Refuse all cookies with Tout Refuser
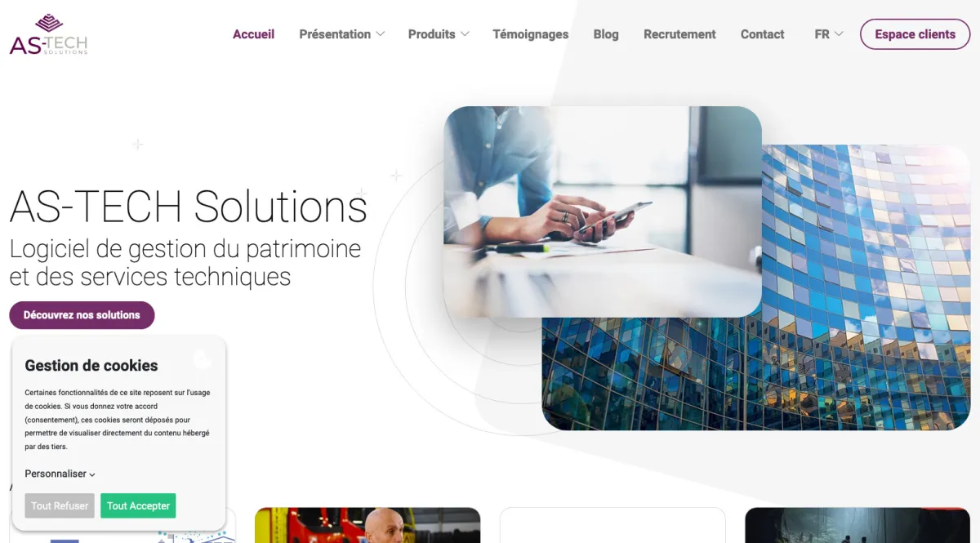980x543 pixels. 60,505
